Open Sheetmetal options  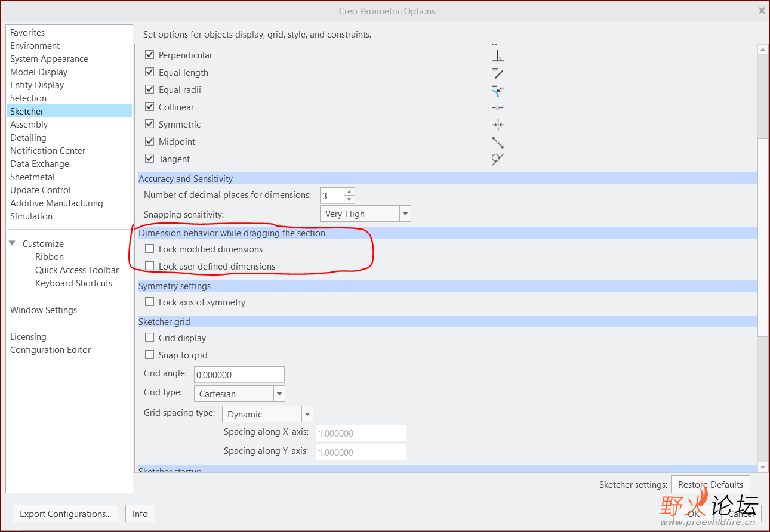coord(32,177)
